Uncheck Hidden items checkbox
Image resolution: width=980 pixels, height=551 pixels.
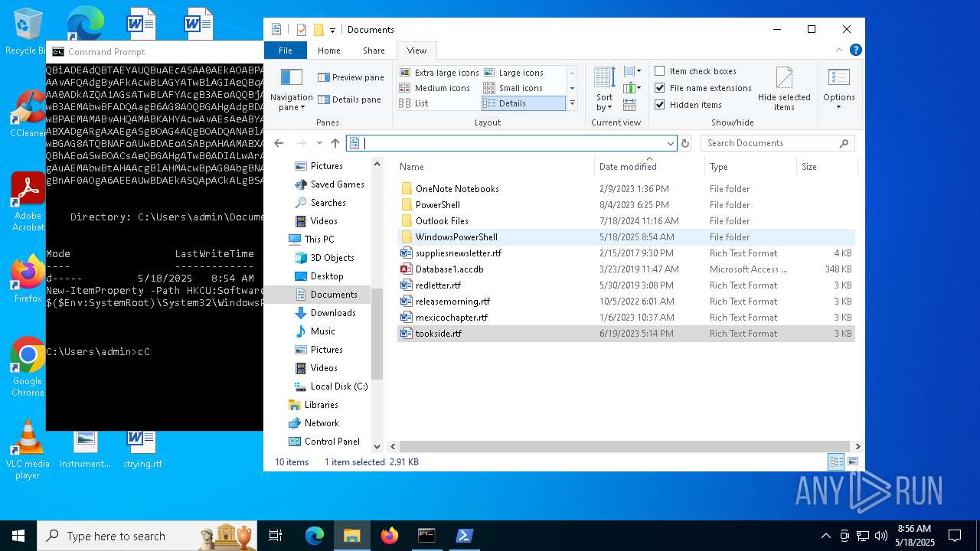point(688,105)
